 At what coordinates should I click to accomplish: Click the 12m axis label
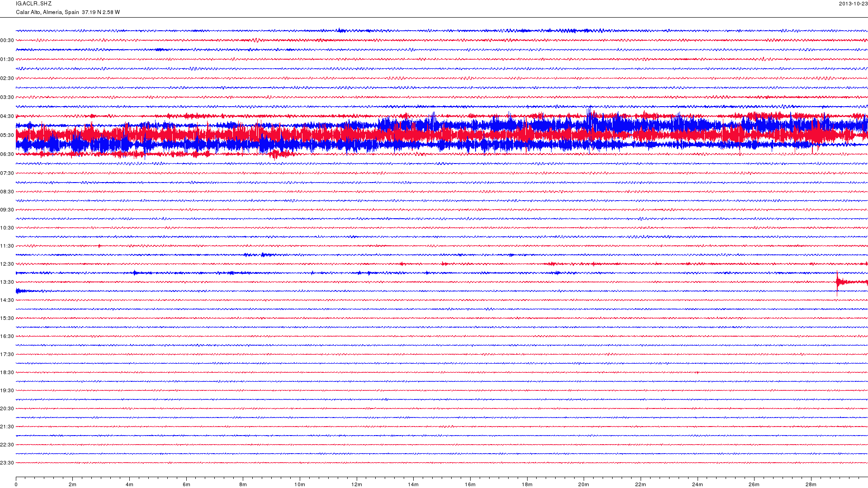pos(357,485)
